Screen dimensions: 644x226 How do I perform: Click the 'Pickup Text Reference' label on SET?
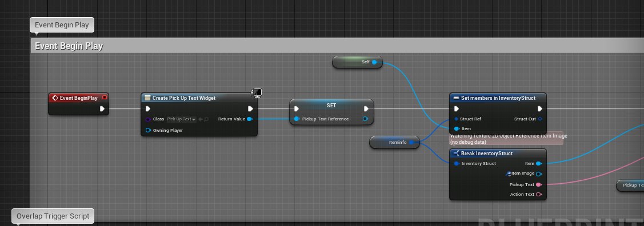tap(325, 119)
